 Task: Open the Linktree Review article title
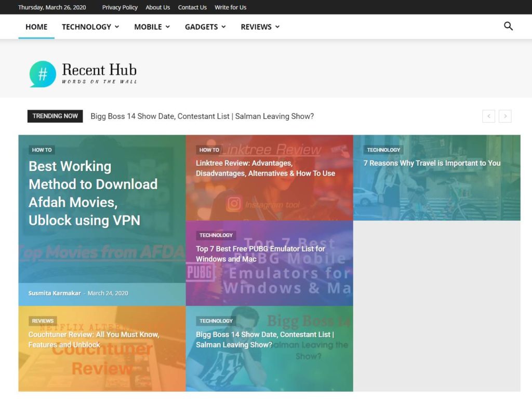click(265, 168)
